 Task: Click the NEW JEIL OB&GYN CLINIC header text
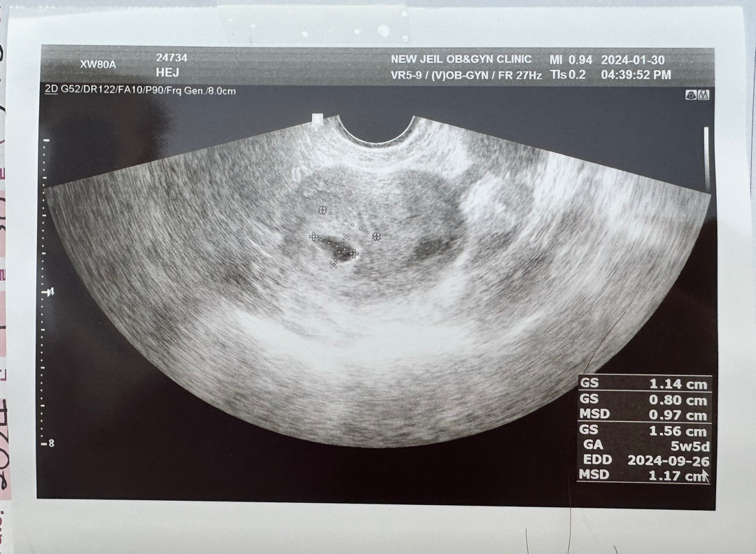coord(461,59)
